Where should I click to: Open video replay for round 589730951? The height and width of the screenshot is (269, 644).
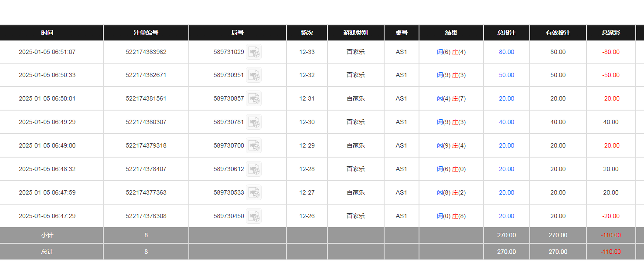click(x=254, y=75)
